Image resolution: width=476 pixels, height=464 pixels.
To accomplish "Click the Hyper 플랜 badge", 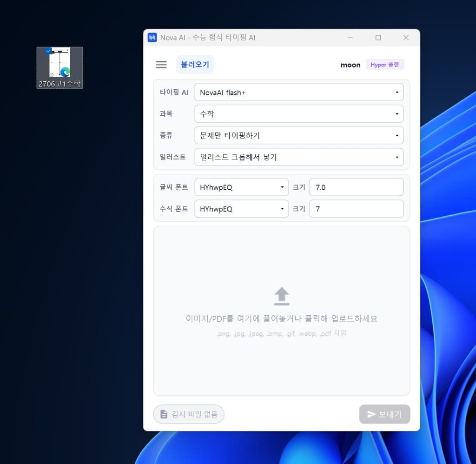I will pyautogui.click(x=384, y=65).
